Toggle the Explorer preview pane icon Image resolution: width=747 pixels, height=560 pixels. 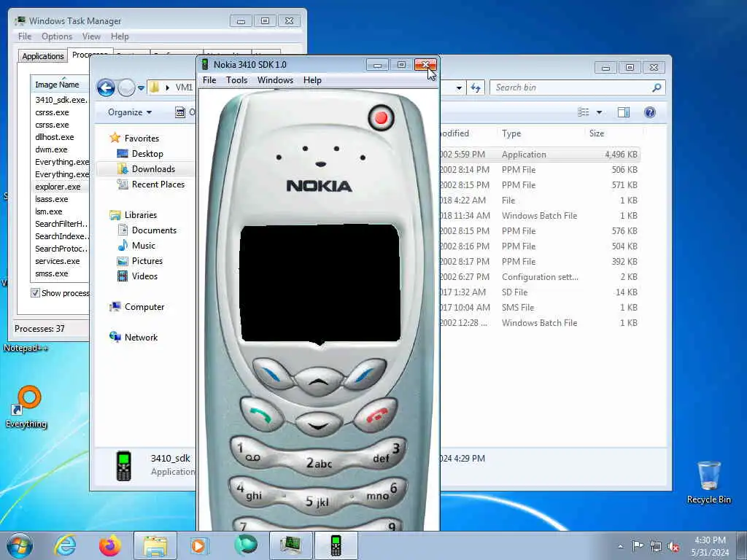click(x=624, y=112)
